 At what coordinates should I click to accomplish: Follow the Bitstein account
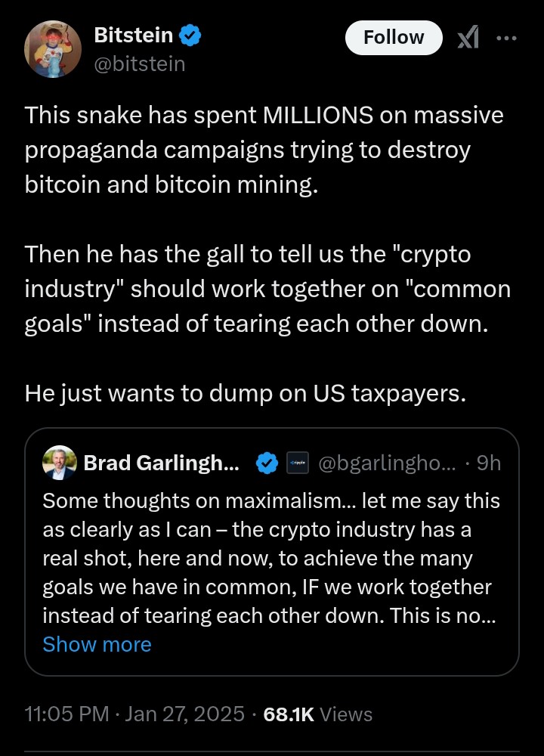394,37
